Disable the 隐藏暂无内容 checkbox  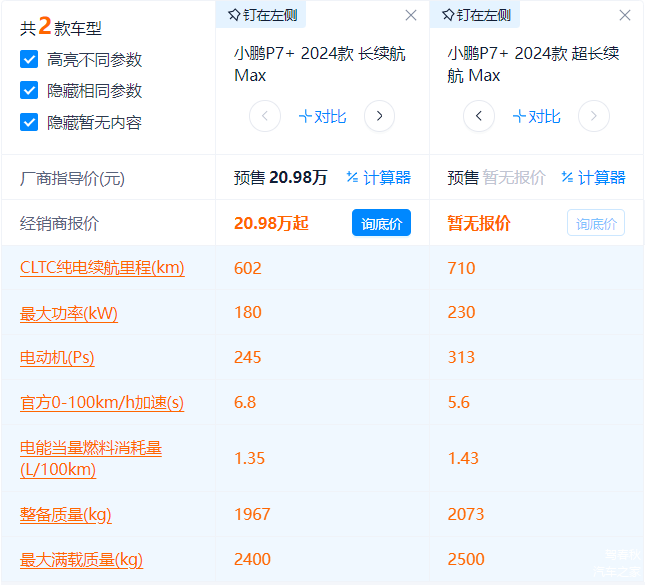click(30, 123)
